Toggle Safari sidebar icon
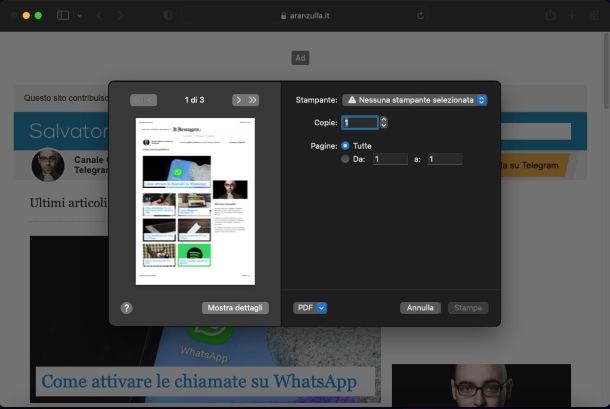 63,15
